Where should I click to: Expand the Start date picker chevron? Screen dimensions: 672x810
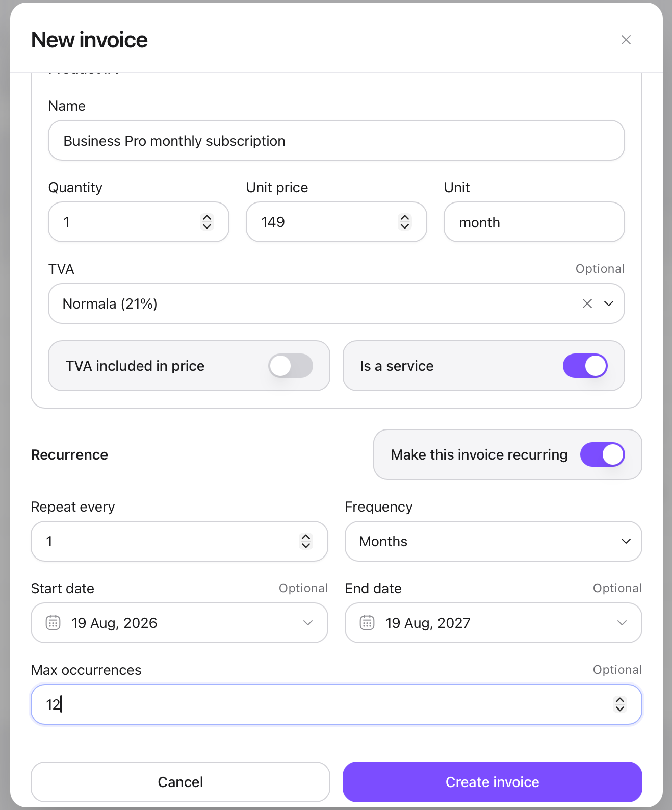pyautogui.click(x=307, y=623)
